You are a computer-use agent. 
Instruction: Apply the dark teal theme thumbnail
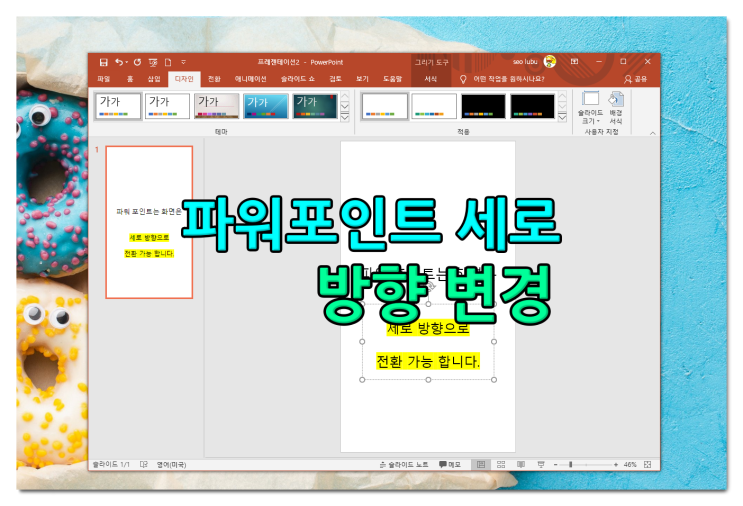315,106
